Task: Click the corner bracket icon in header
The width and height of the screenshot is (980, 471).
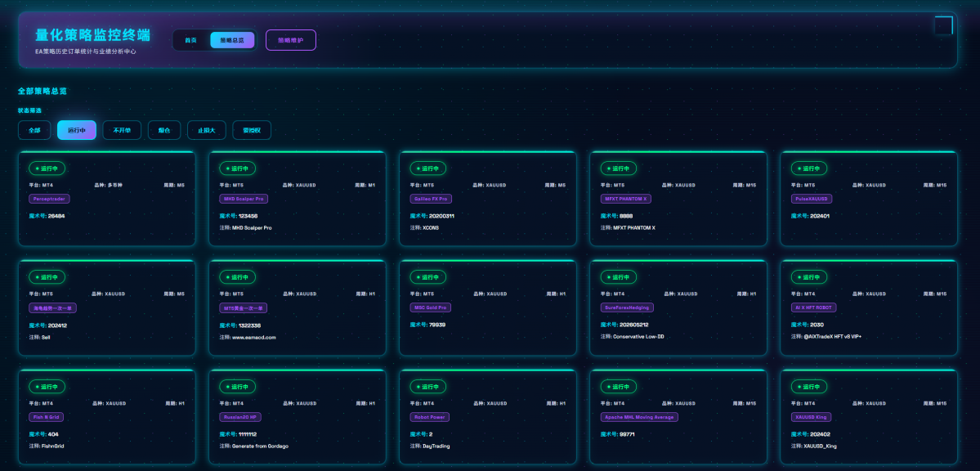Action: pyautogui.click(x=944, y=25)
